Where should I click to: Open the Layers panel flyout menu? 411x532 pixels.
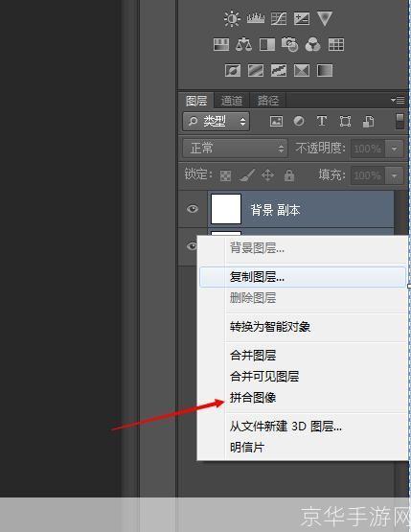(398, 100)
